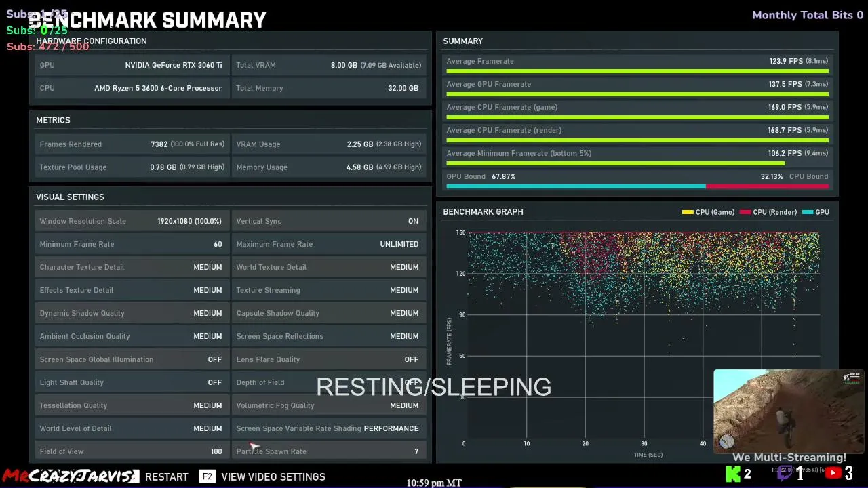Click the "Dynamic Shadow Quality" label

(82, 313)
